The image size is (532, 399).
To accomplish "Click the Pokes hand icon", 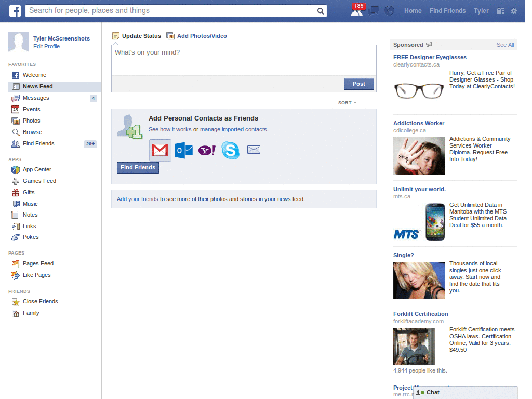I will click(15, 237).
